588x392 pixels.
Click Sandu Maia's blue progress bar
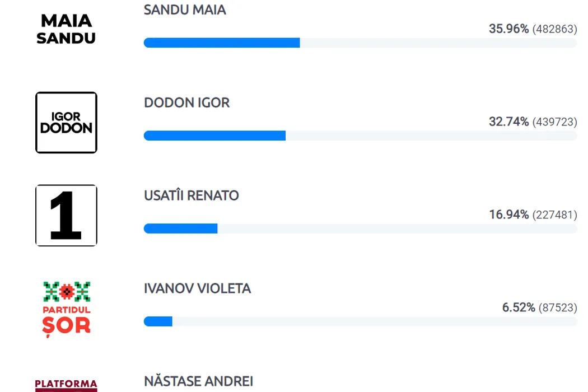(222, 43)
